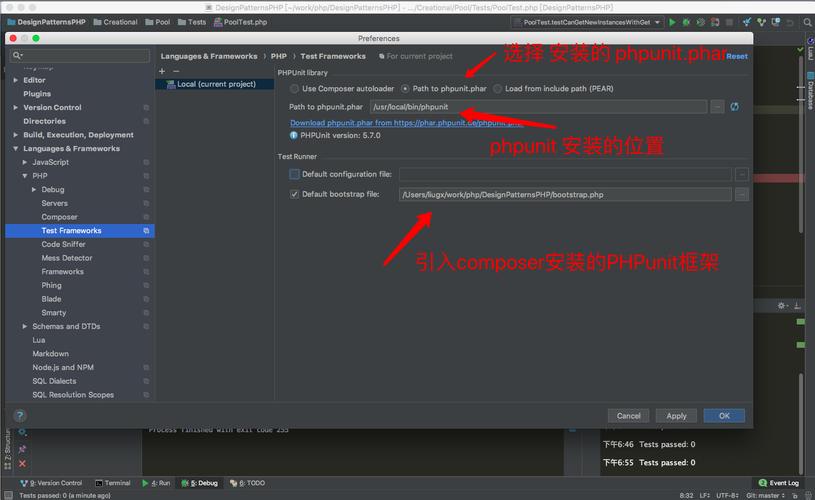Expand Build, Execution, Deployment section
Image resolution: width=815 pixels, height=500 pixels.
tap(16, 135)
